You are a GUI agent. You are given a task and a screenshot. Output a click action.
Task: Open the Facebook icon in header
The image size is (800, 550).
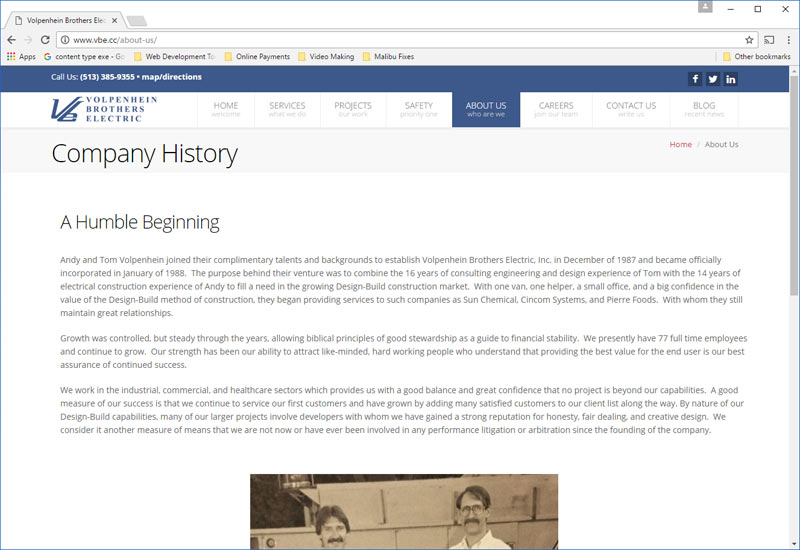pos(695,79)
